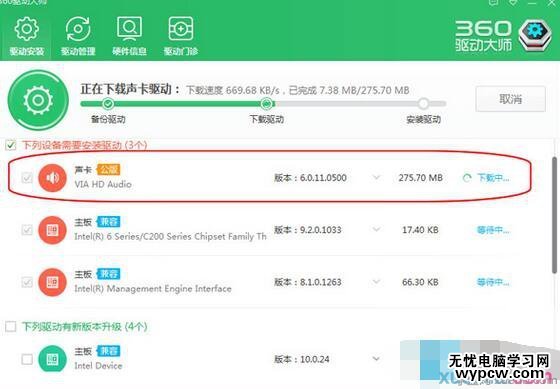560x389 pixels.
Task: Click the download progress bar
Action: tap(263, 104)
